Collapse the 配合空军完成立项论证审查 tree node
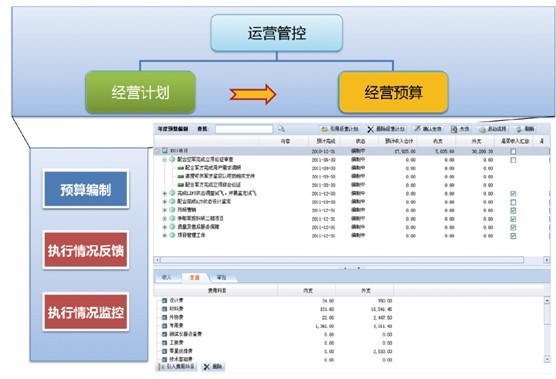Screen dimensions: 556x379 pos(165,160)
